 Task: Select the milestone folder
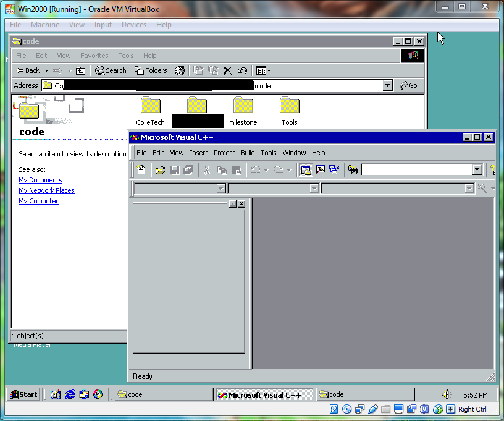click(x=243, y=111)
